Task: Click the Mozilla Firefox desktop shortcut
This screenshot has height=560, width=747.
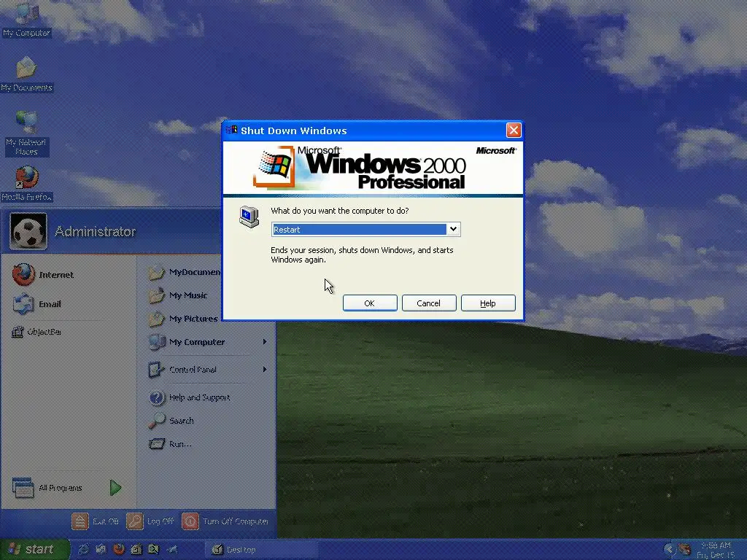Action: pyautogui.click(x=26, y=184)
